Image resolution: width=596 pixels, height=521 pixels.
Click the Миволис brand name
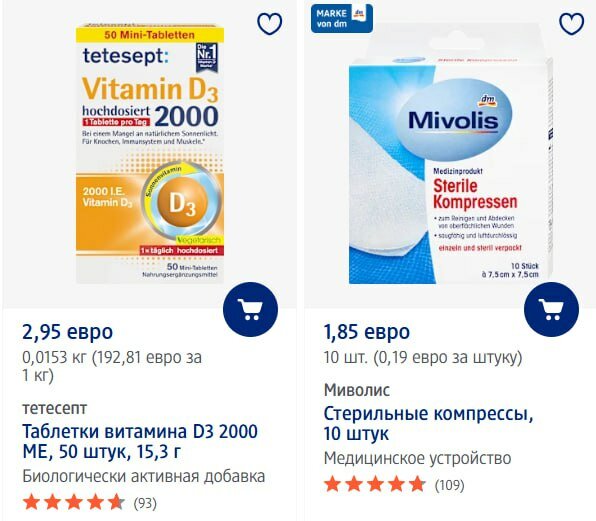click(357, 390)
